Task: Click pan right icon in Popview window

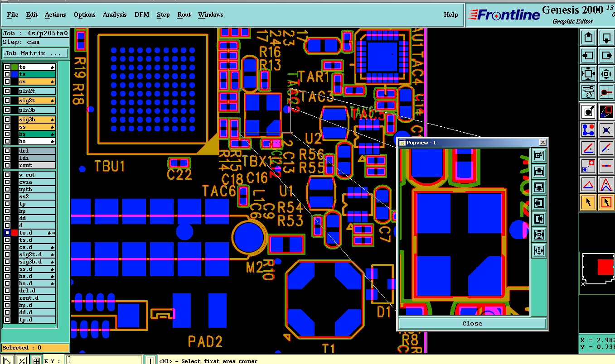Action: [539, 219]
